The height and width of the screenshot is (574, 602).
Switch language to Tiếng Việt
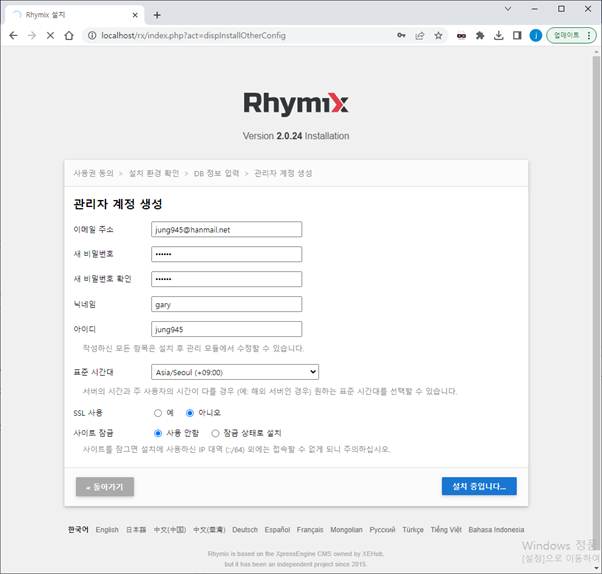click(x=446, y=530)
